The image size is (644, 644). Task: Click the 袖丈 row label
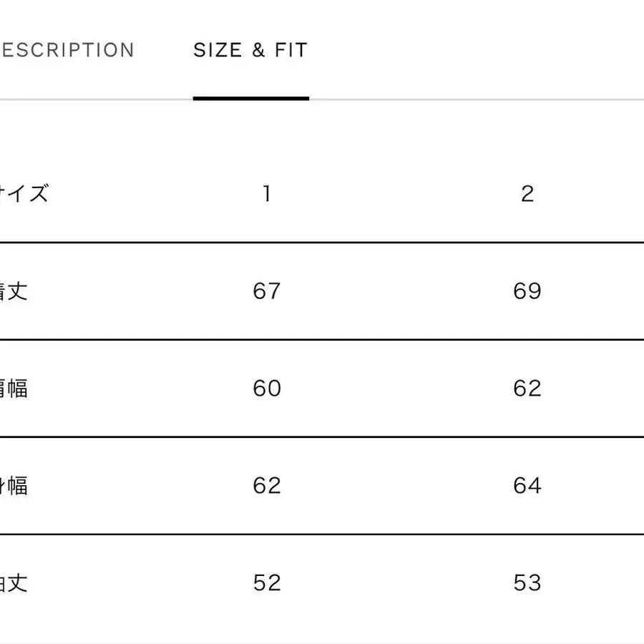(14, 583)
